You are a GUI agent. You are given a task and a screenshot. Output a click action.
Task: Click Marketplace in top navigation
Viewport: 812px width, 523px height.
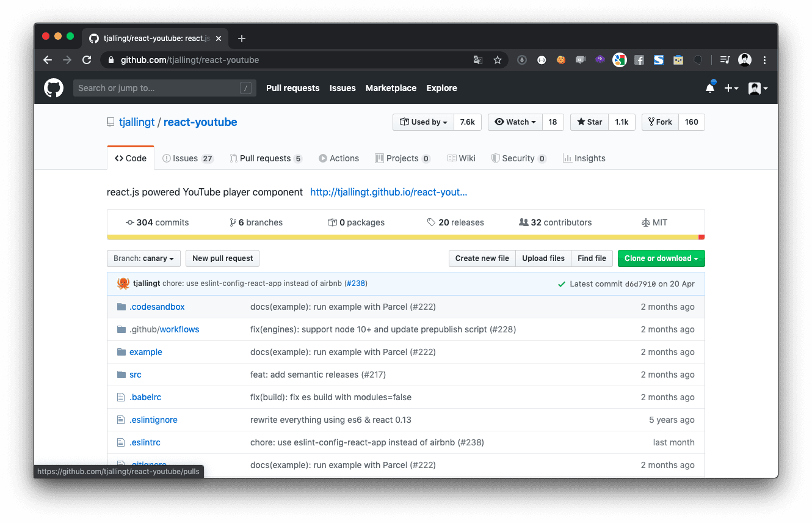391,88
